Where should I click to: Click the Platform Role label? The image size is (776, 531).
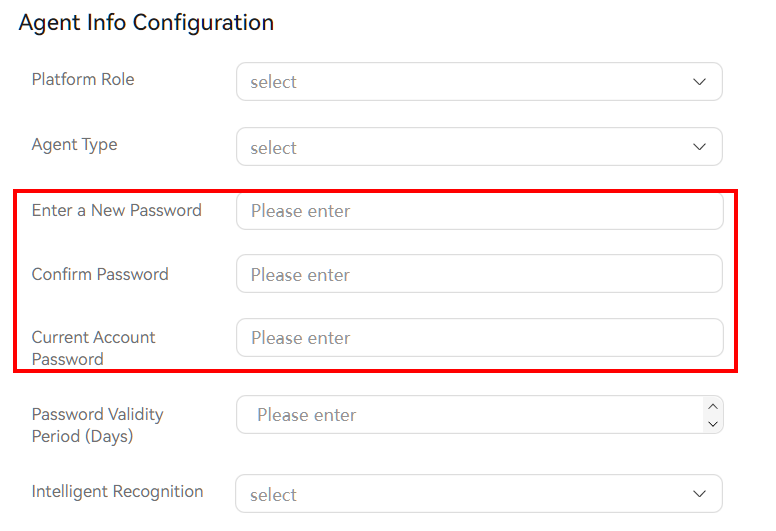(x=83, y=79)
